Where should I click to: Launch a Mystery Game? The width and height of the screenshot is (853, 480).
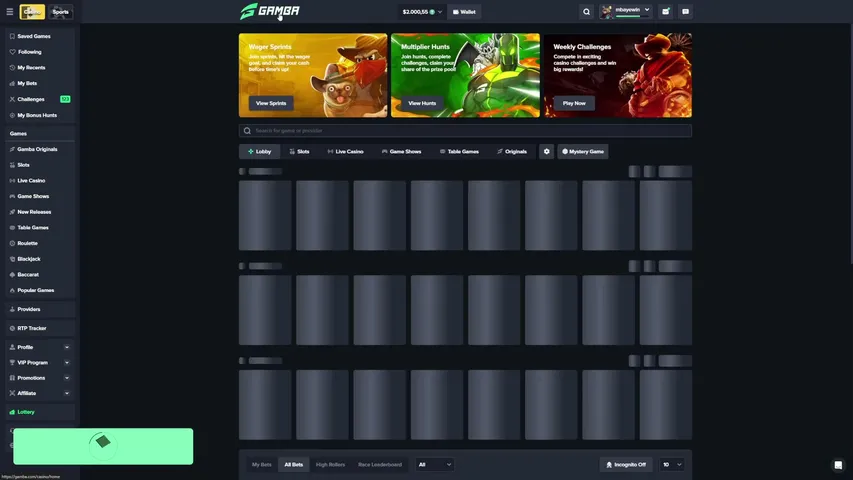(583, 152)
